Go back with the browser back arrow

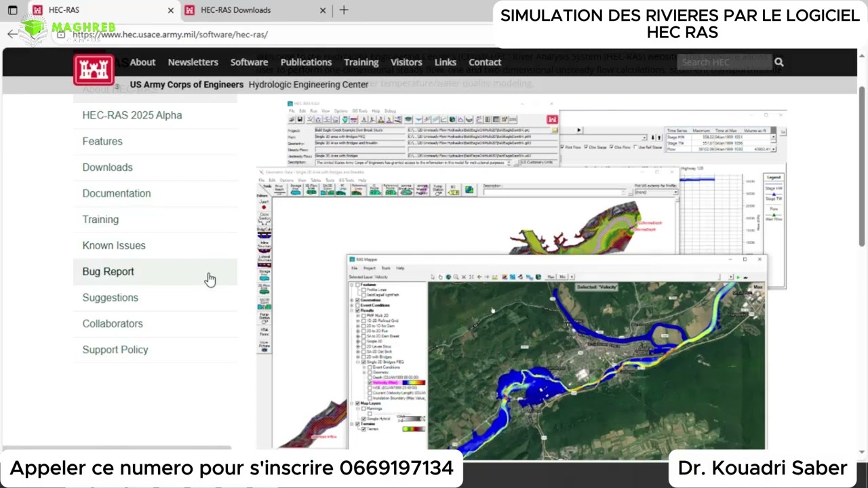pos(12,34)
